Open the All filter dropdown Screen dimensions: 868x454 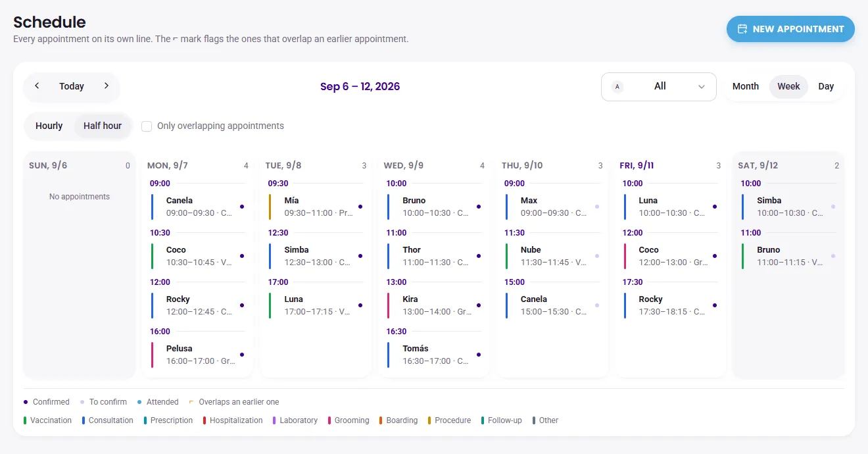click(x=659, y=87)
